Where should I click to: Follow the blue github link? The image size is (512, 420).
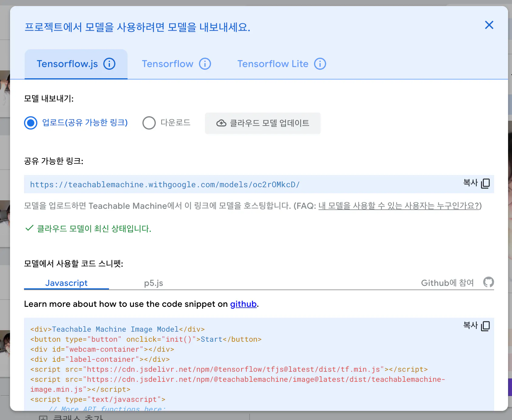[243, 304]
